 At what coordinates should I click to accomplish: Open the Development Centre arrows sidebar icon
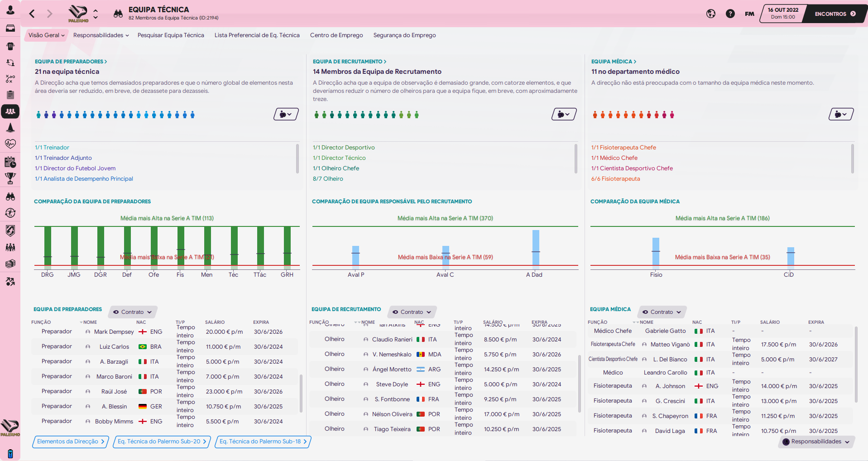pos(10,282)
